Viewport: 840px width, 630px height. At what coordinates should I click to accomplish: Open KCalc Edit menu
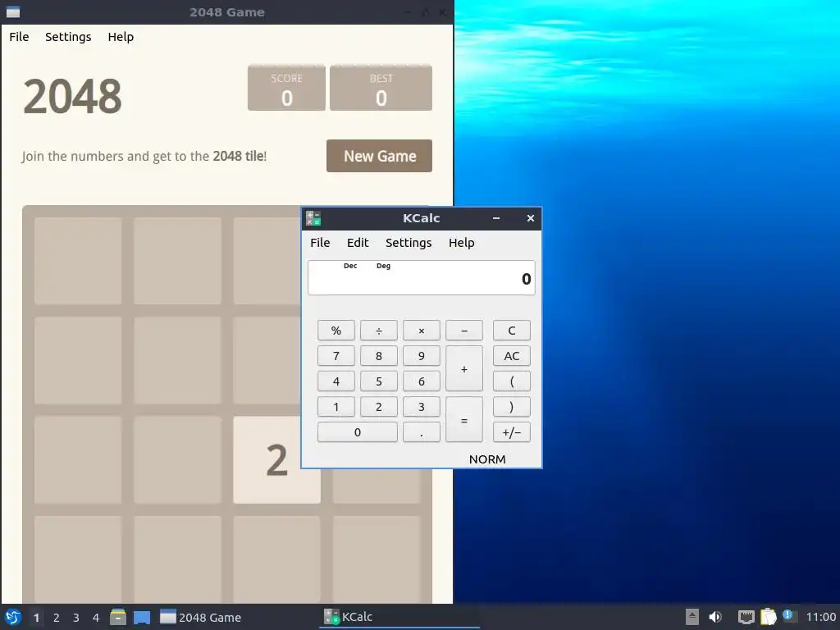[358, 243]
